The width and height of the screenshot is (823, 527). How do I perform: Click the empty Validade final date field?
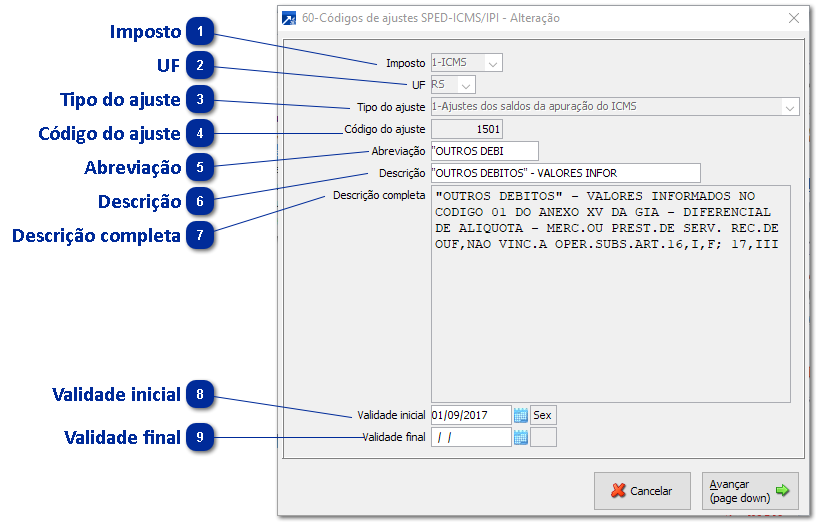(x=470, y=437)
